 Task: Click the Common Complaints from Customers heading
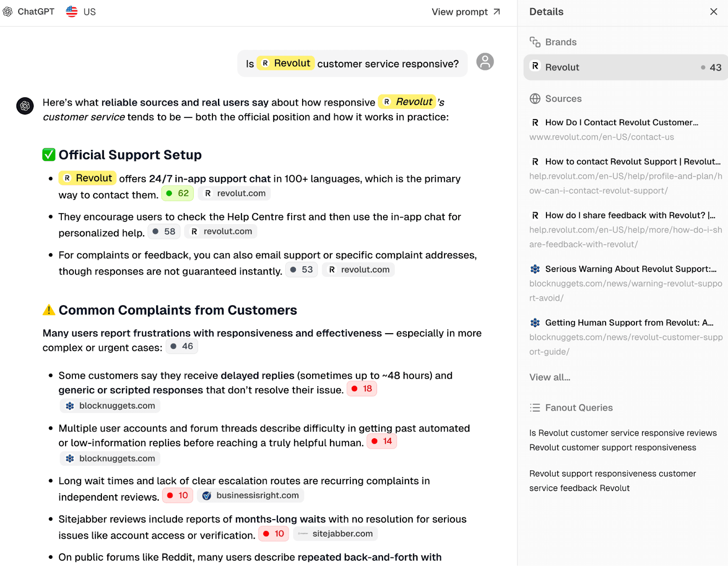point(177,310)
